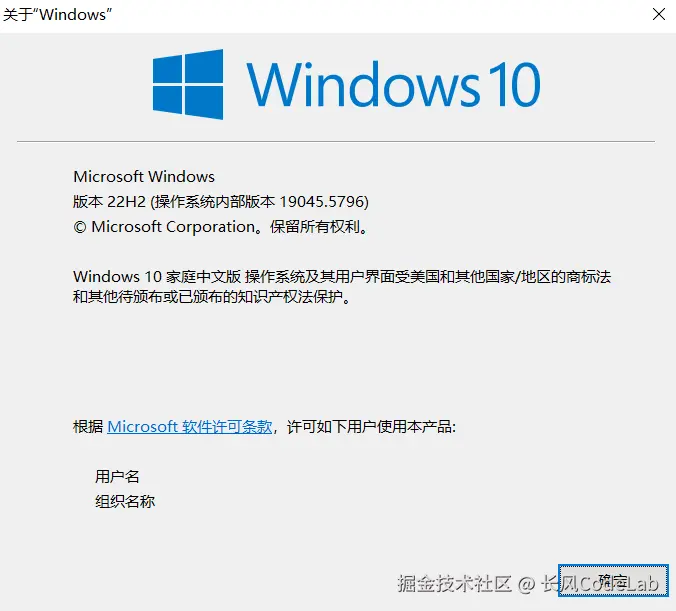Click the 根据 text before the license link
The height and width of the screenshot is (611, 676).
(x=88, y=426)
